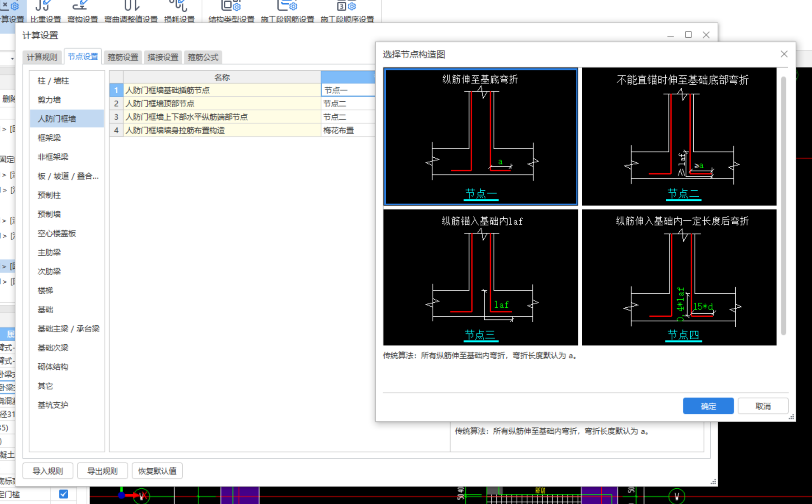Close the 选择节点构造图 dialog
Image resolution: width=812 pixels, height=504 pixels.
point(784,54)
